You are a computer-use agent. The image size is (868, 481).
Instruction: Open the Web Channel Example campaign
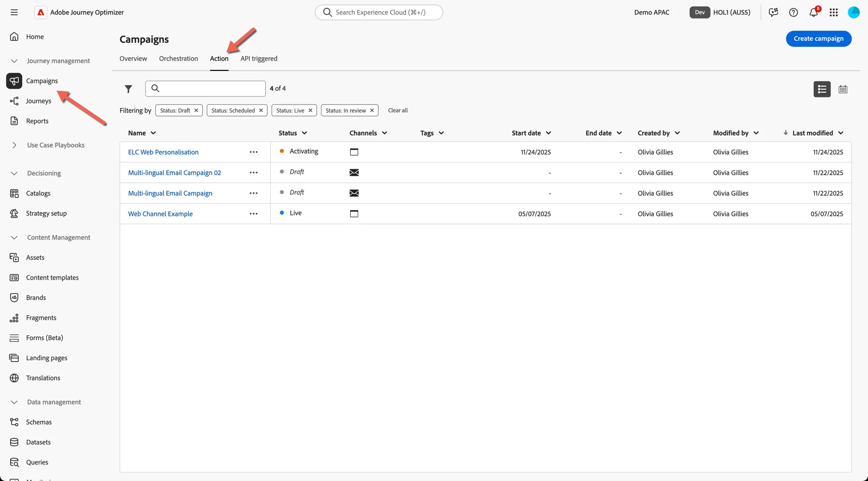[160, 214]
